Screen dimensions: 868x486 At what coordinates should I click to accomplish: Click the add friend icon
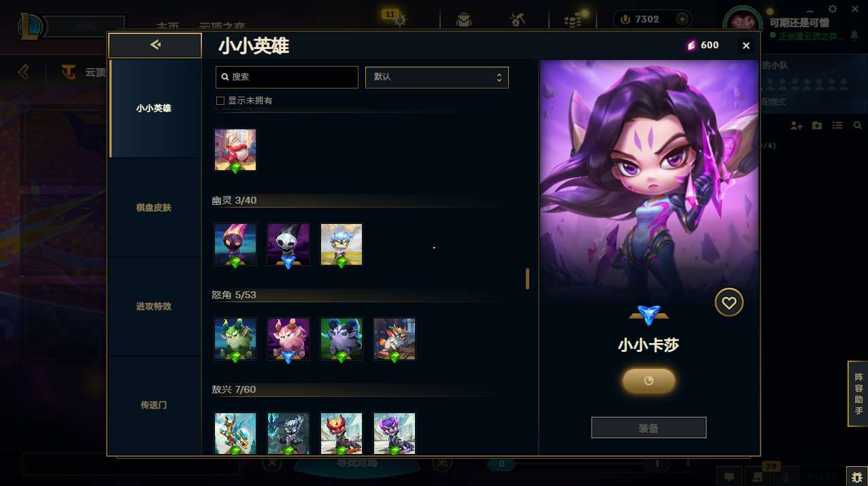(x=797, y=126)
